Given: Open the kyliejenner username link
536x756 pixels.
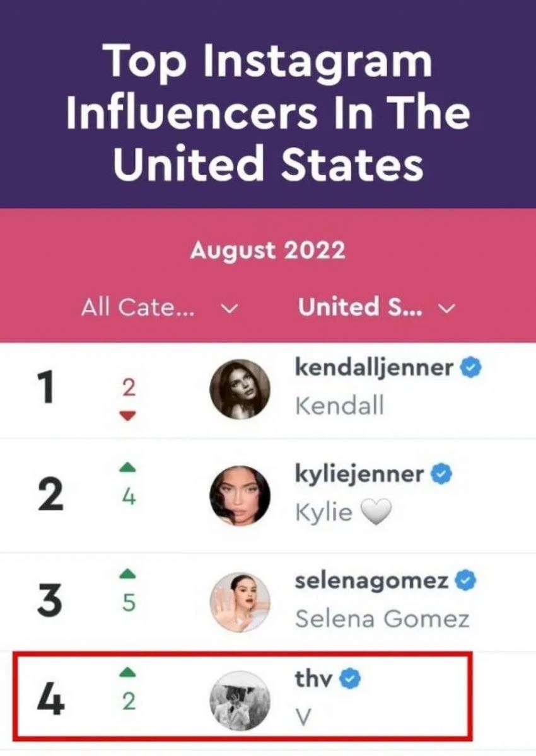Looking at the screenshot, I should (x=359, y=474).
